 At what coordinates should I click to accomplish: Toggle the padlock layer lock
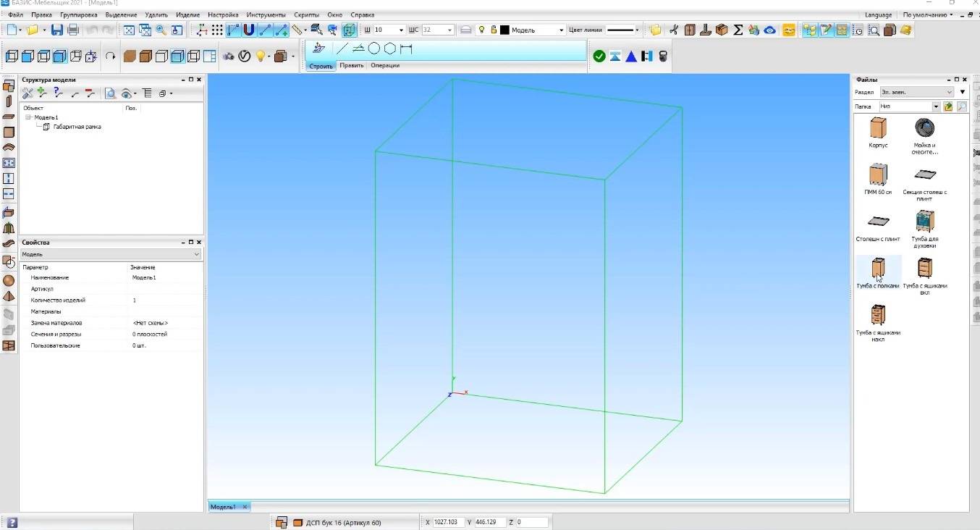[x=494, y=30]
